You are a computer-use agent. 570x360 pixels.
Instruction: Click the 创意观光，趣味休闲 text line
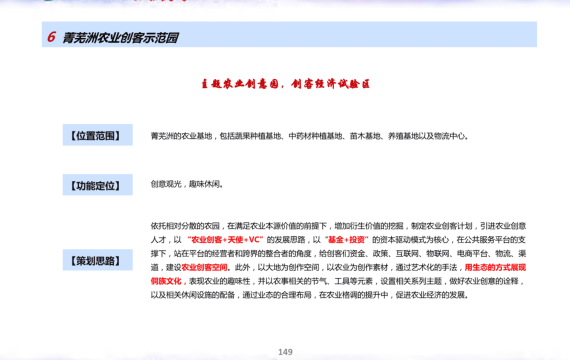coord(186,184)
